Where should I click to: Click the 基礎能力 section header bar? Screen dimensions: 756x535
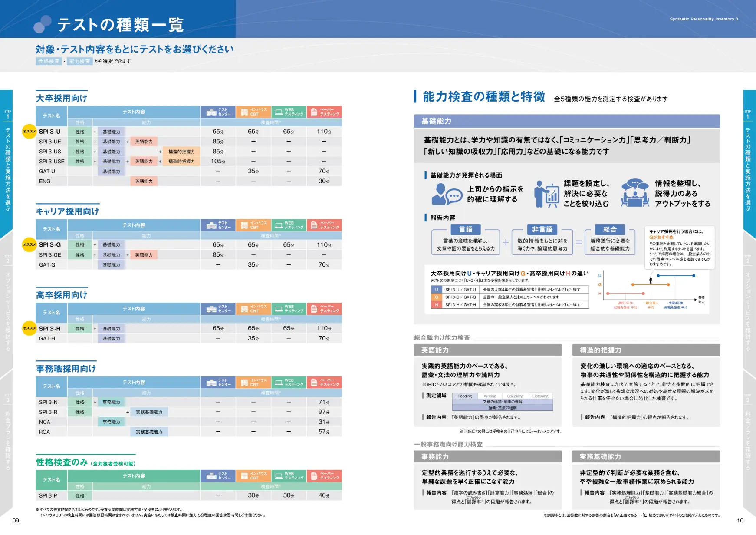pyautogui.click(x=567, y=121)
